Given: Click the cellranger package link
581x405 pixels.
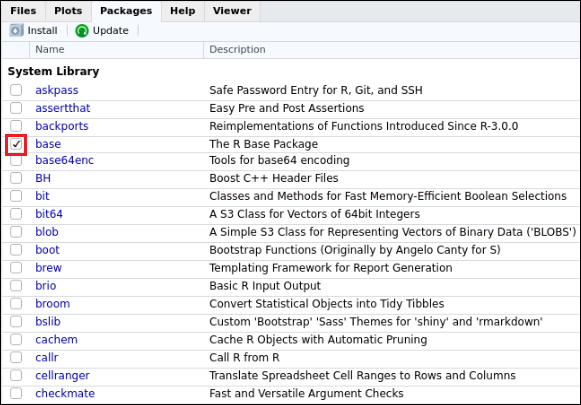Looking at the screenshot, I should (63, 376).
